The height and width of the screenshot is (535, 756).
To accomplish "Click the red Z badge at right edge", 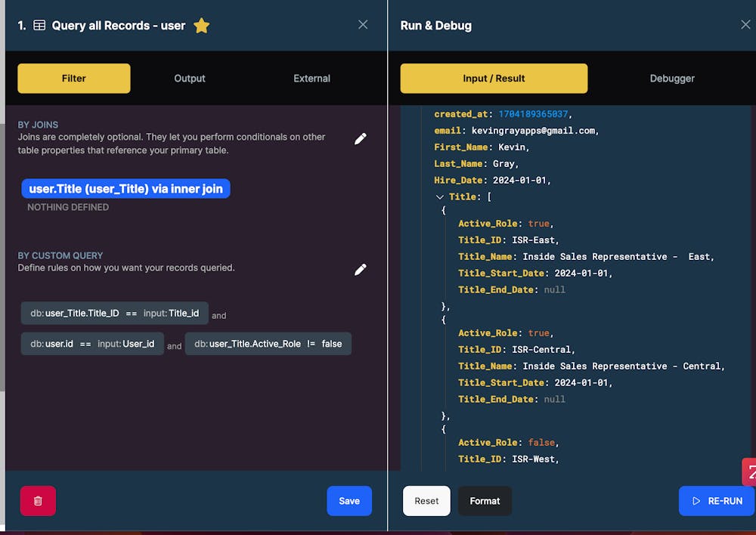I will (750, 472).
